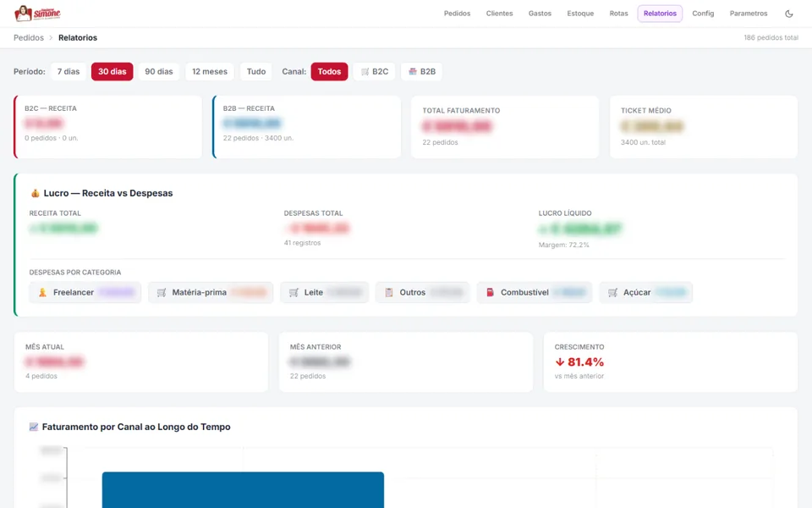Click the cart icon next to Leite

click(294, 292)
